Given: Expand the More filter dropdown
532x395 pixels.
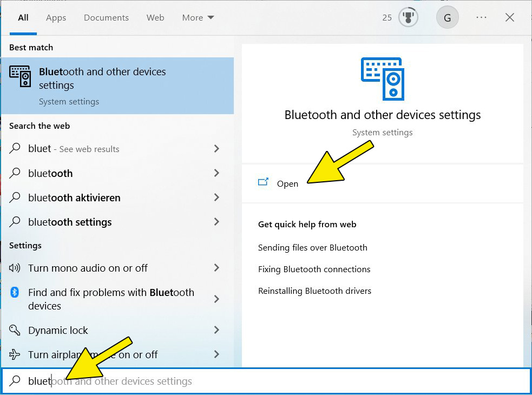Looking at the screenshot, I should pyautogui.click(x=198, y=18).
